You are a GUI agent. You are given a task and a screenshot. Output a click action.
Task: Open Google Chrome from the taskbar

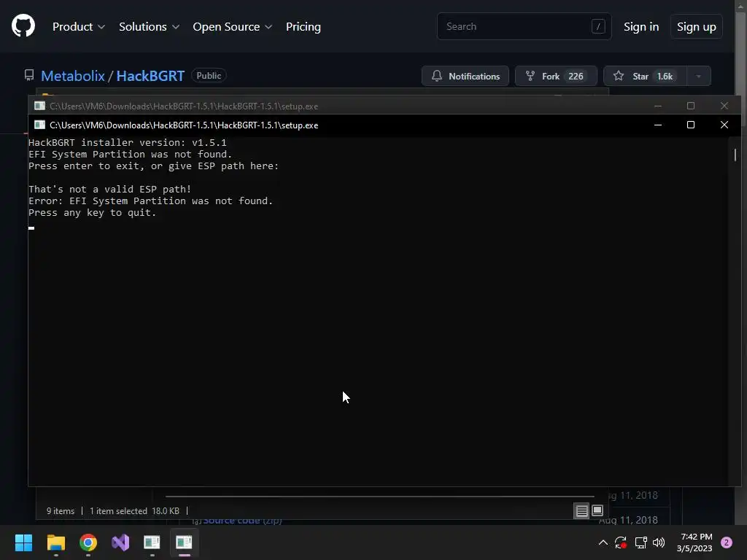pos(88,542)
